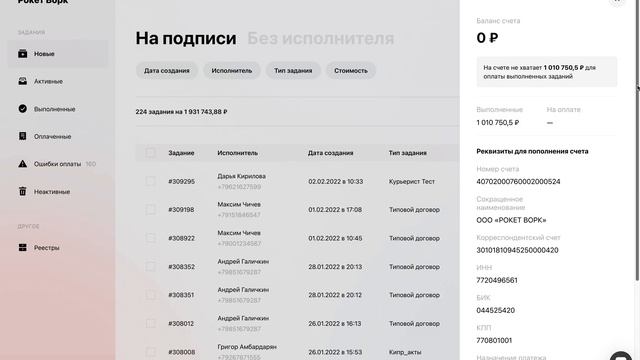Go to Выполненные tasks
The image size is (640, 360).
pos(54,109)
